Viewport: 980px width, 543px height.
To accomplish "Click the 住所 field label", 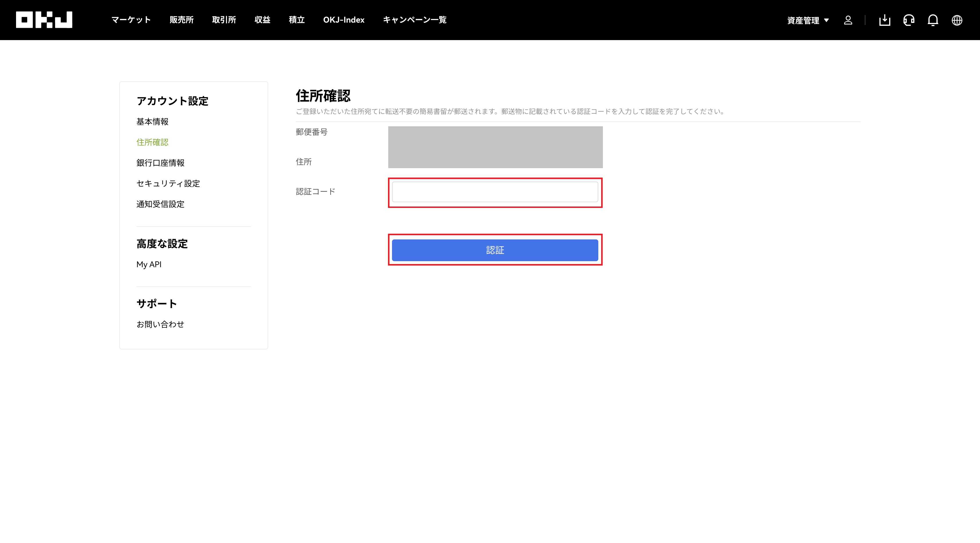I will tap(303, 162).
